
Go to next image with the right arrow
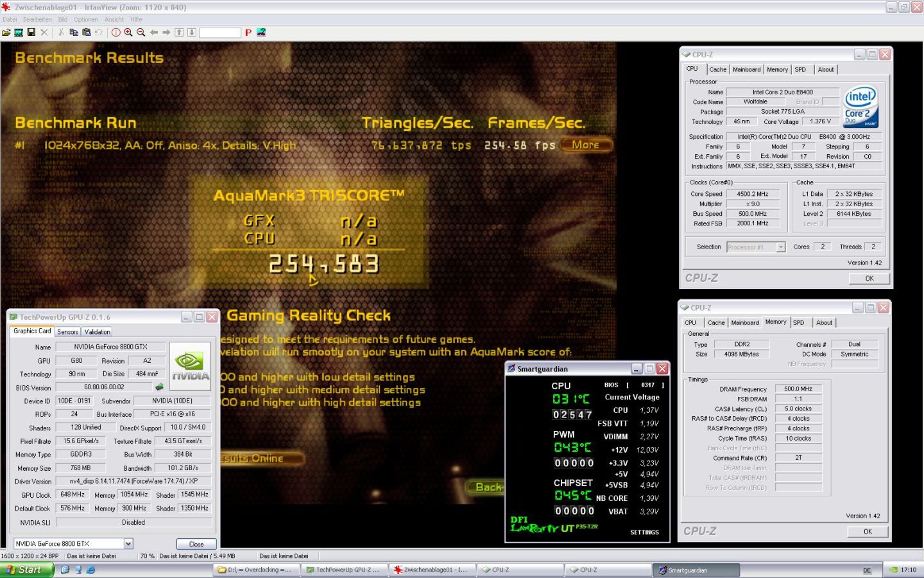pos(166,32)
